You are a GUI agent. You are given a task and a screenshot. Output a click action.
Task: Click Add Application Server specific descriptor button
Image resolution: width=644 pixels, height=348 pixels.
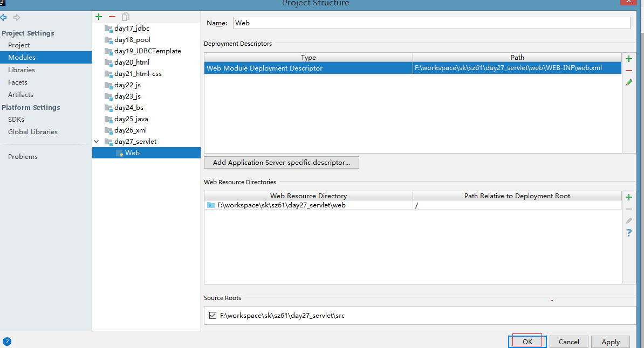tap(282, 163)
